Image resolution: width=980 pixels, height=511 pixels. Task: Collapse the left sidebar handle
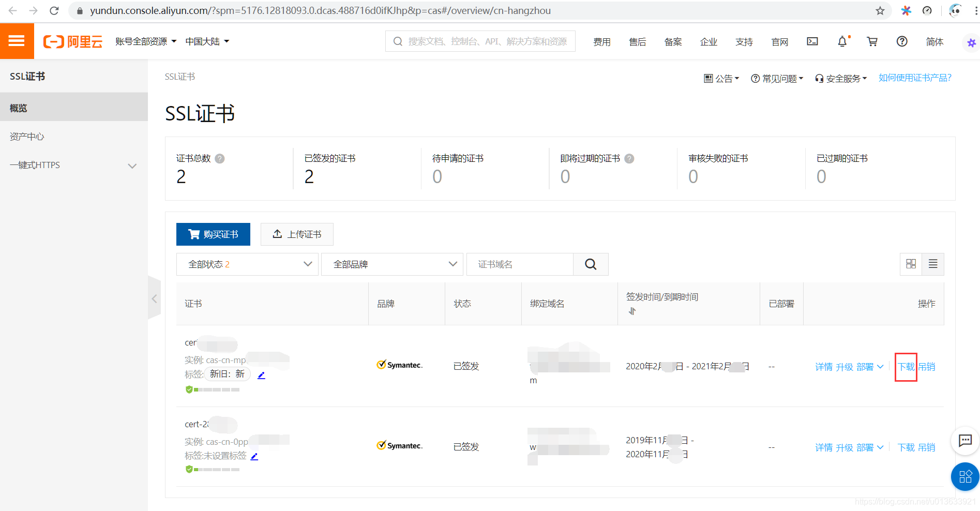154,298
